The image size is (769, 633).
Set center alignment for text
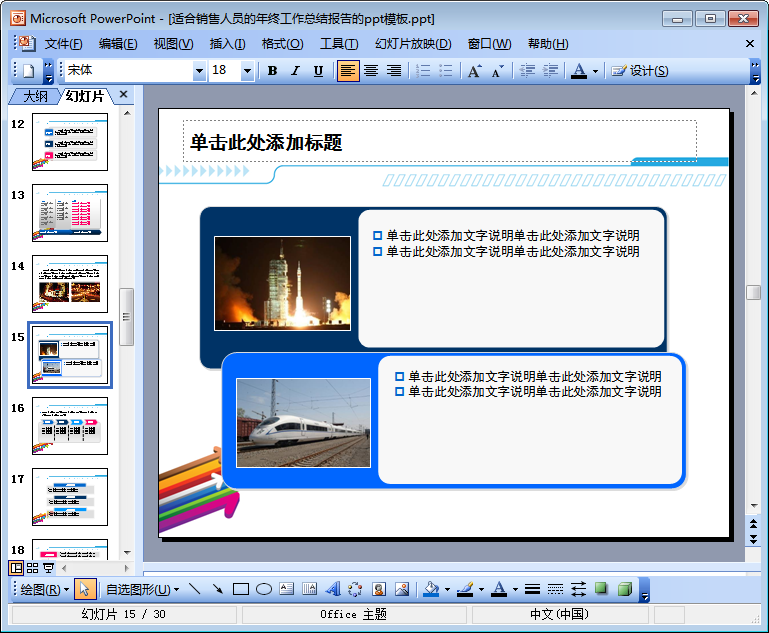click(x=371, y=71)
